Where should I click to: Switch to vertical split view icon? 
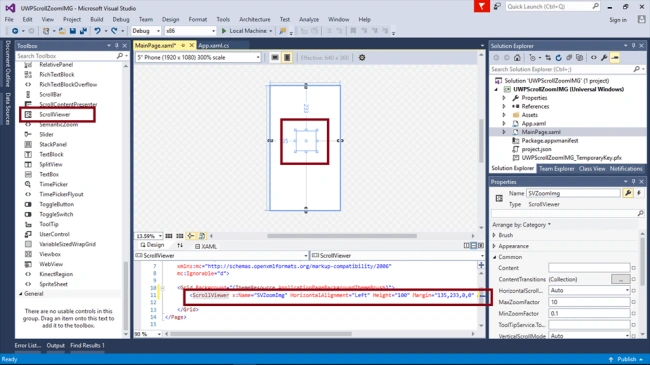pyautogui.click(x=466, y=246)
